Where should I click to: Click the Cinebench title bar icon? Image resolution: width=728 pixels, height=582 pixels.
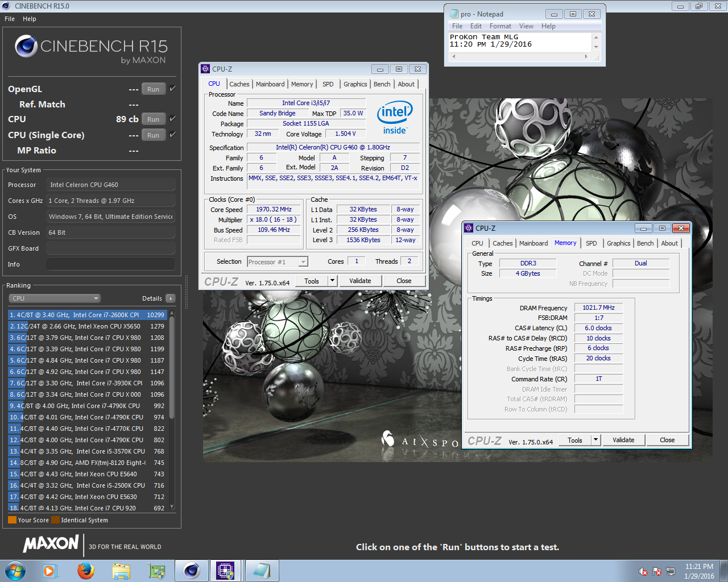6,6
